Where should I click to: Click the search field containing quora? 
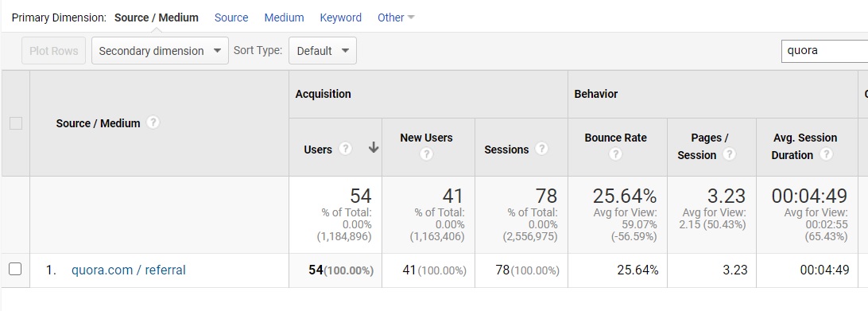824,50
